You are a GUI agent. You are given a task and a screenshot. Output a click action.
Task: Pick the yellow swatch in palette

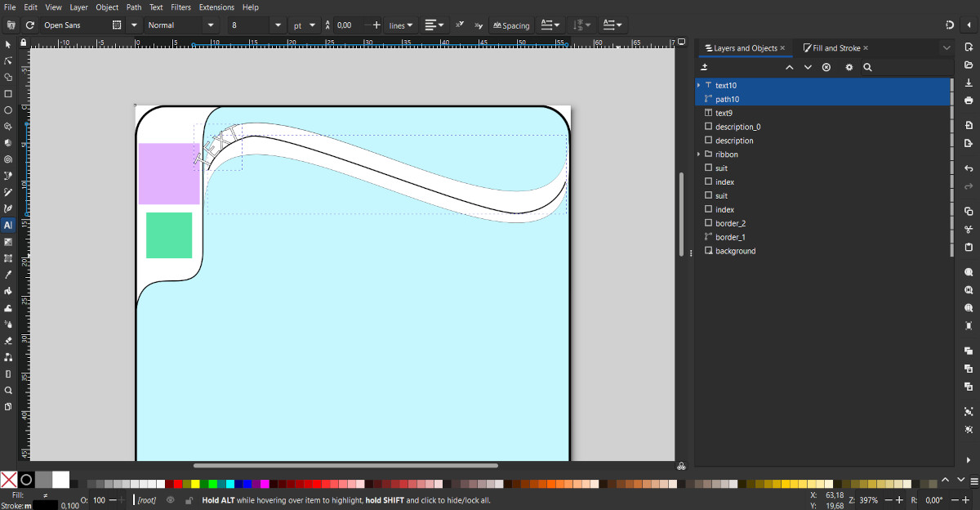[195, 484]
